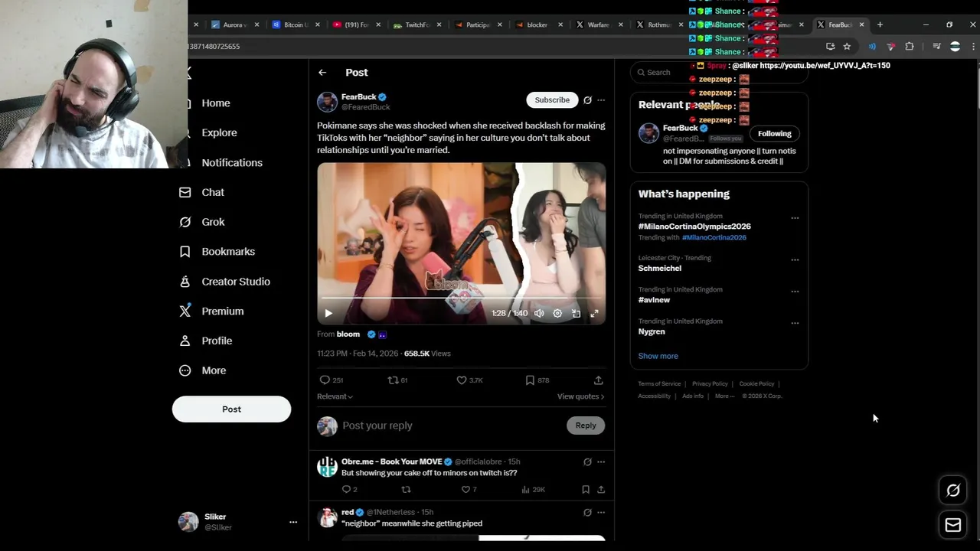980x551 pixels.
Task: Open Explore in the sidebar
Action: click(219, 132)
